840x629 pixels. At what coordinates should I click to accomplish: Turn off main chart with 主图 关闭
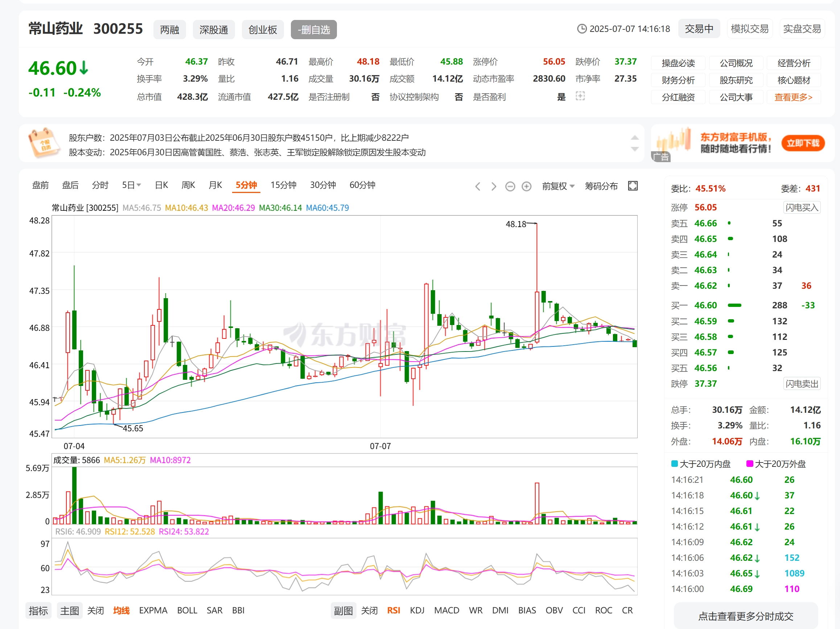coord(95,610)
